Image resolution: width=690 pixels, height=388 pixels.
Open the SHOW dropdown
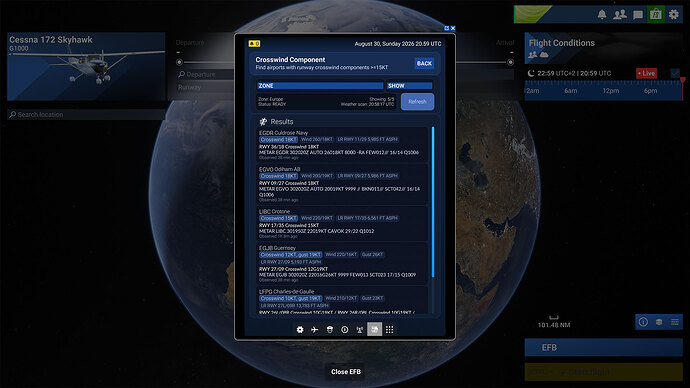[x=410, y=86]
